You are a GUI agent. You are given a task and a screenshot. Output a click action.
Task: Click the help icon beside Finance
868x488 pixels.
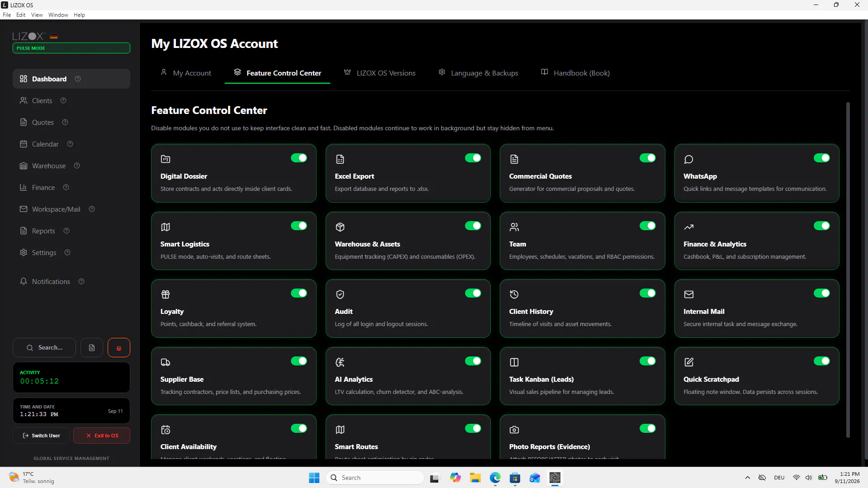point(66,187)
